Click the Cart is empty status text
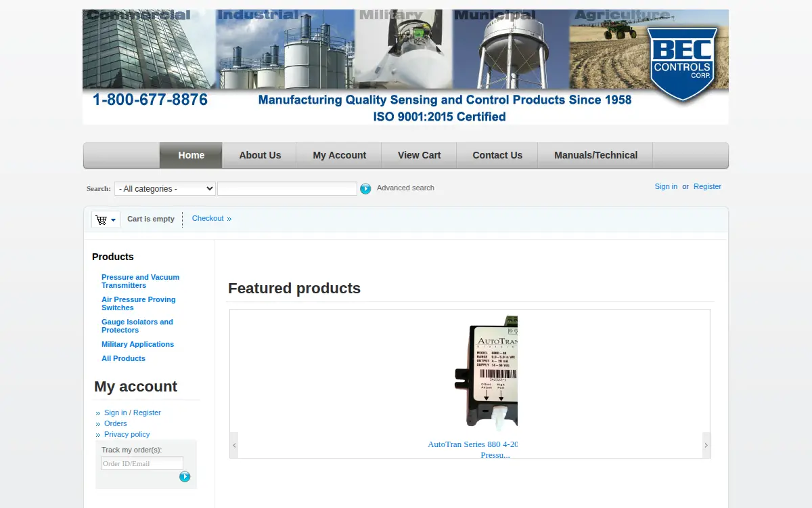 [x=151, y=219]
